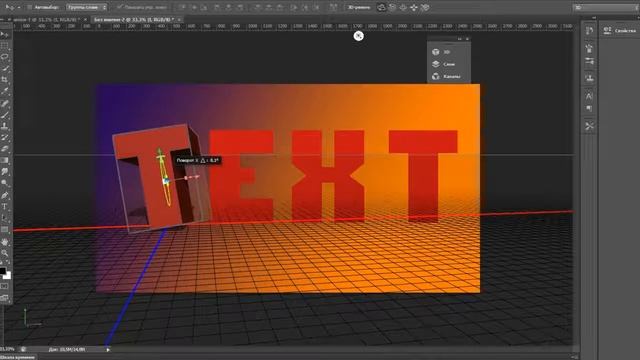Open the 3D panel from floating dock
Screen dimensions: 640x360
[442, 52]
